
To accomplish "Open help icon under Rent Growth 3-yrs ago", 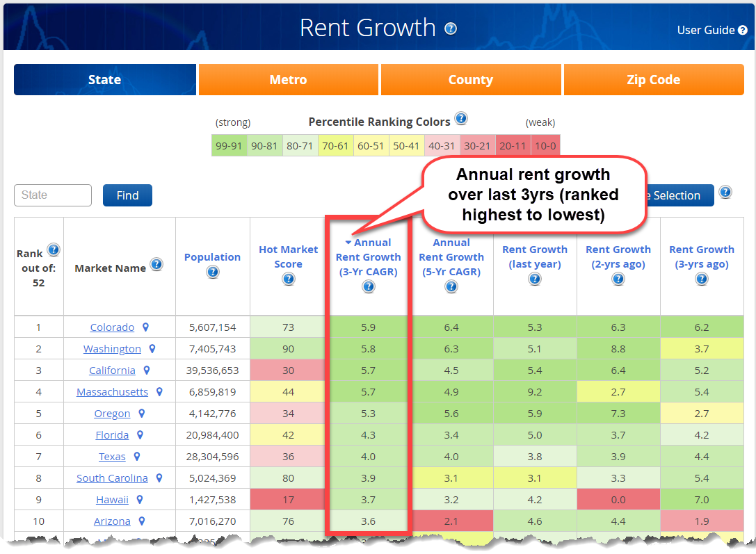I will [x=702, y=279].
